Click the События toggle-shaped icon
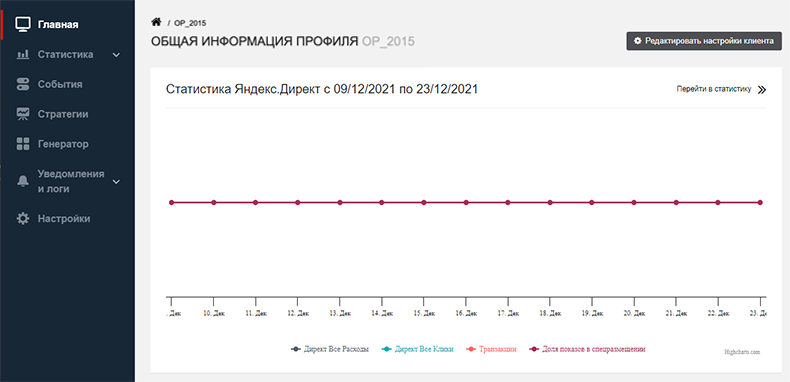The image size is (790, 382). tap(23, 84)
